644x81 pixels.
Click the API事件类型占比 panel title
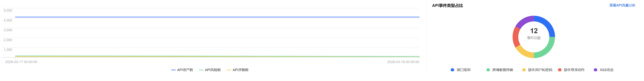447,6
